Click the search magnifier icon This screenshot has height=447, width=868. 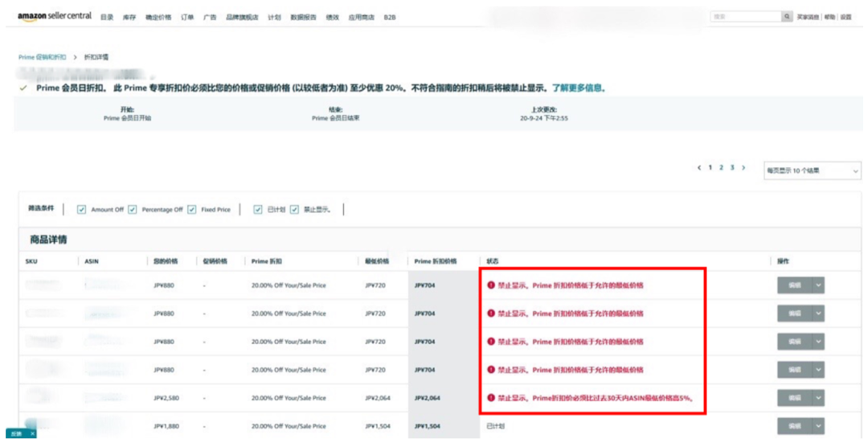coord(787,17)
